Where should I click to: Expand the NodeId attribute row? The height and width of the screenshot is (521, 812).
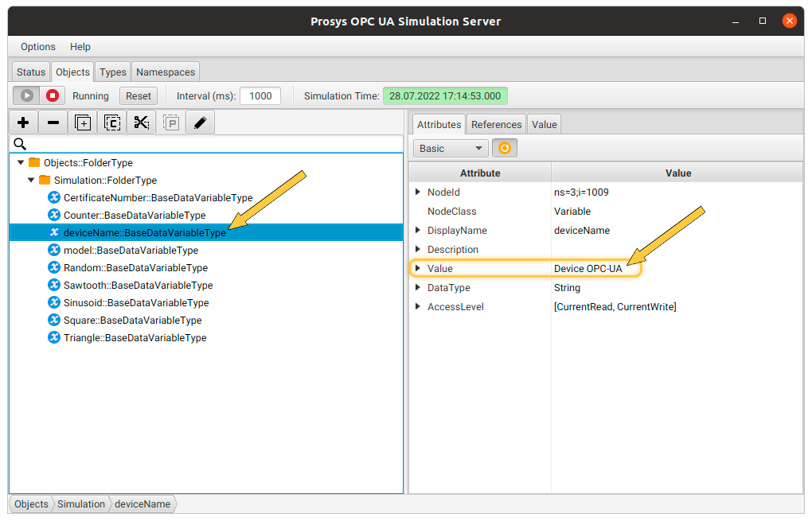pyautogui.click(x=418, y=192)
